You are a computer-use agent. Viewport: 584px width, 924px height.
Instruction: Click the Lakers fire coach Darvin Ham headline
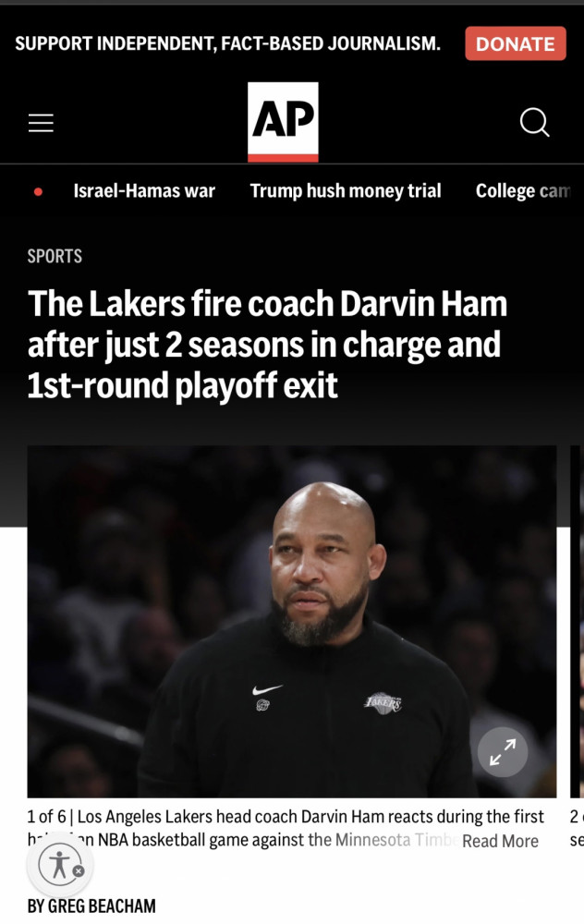tap(267, 344)
